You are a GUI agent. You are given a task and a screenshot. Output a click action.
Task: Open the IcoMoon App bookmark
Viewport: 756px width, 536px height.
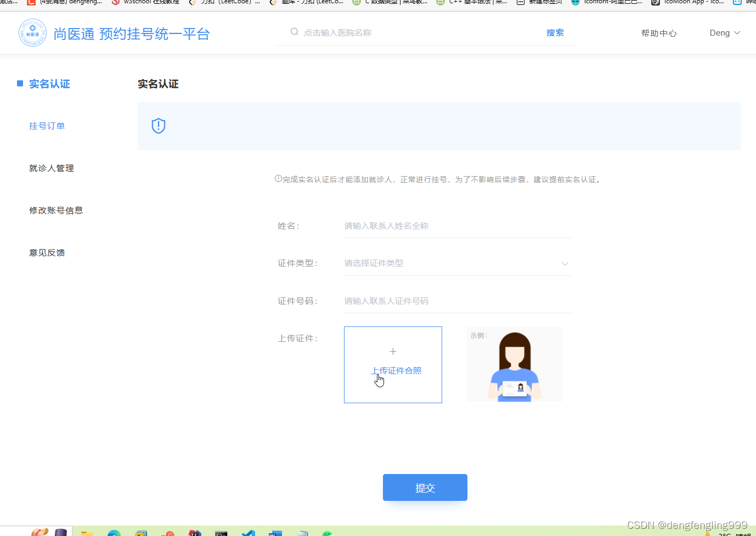tap(687, 2)
